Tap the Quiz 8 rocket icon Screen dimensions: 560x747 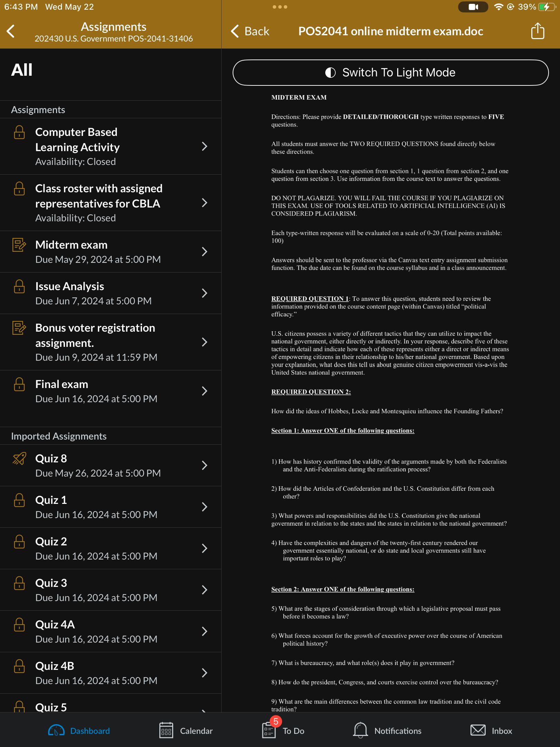click(19, 459)
